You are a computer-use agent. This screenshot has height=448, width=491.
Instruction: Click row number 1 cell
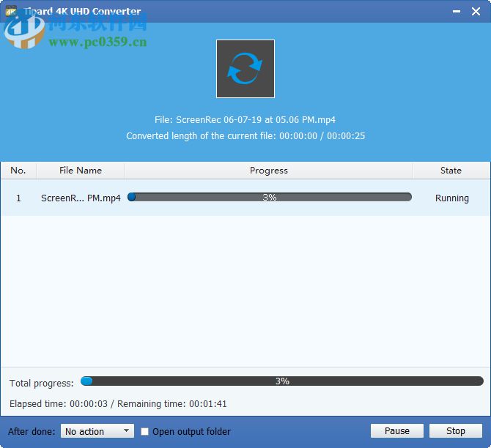(x=18, y=198)
